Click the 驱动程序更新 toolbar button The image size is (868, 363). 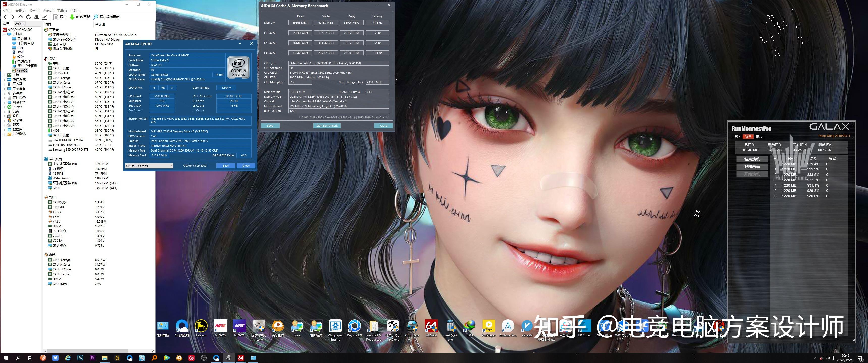(x=106, y=17)
